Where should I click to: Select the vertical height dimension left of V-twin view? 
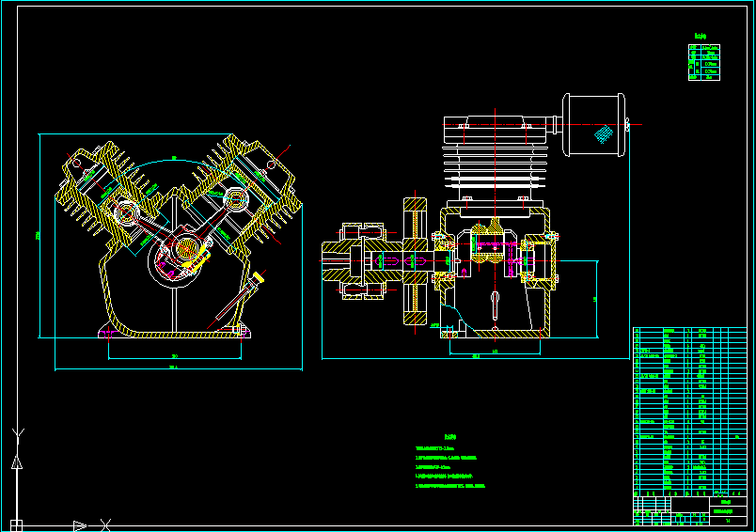[x=39, y=236]
